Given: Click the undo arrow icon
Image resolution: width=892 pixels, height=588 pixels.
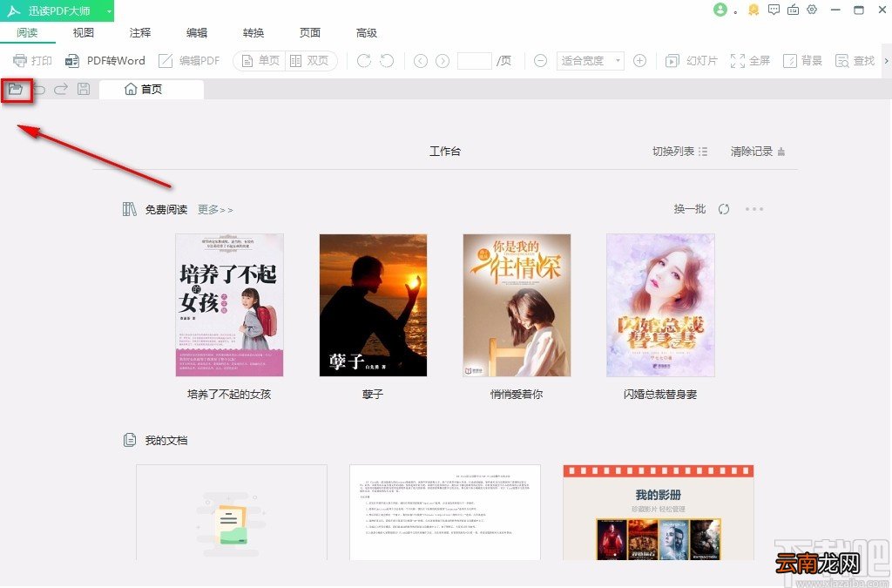Looking at the screenshot, I should [38, 89].
